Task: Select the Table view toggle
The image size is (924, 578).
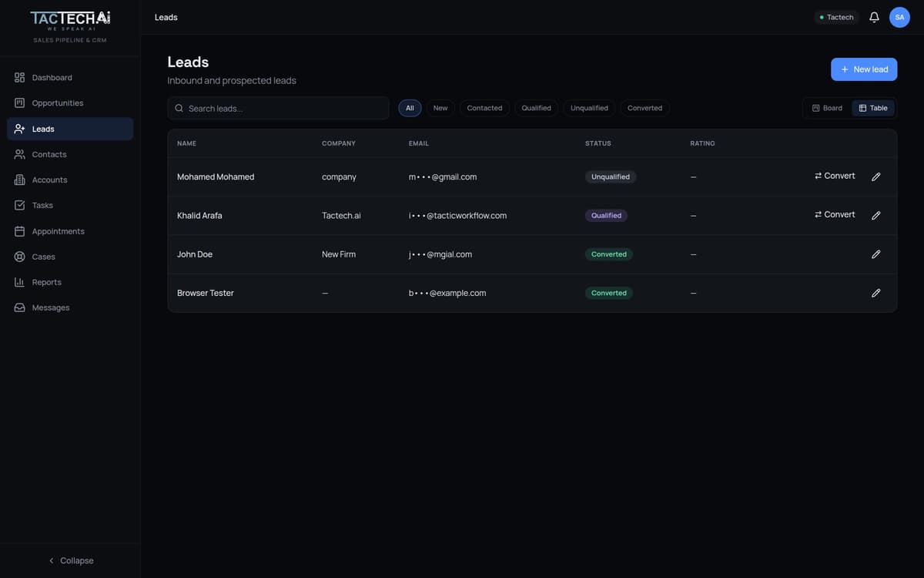Action: 873,108
